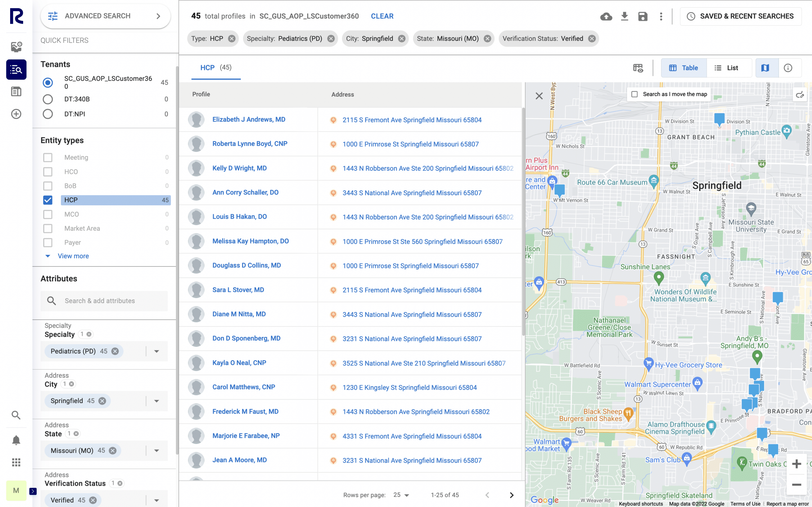Click the cloud upload icon in the toolbar
This screenshot has height=507, width=812.
(607, 16)
